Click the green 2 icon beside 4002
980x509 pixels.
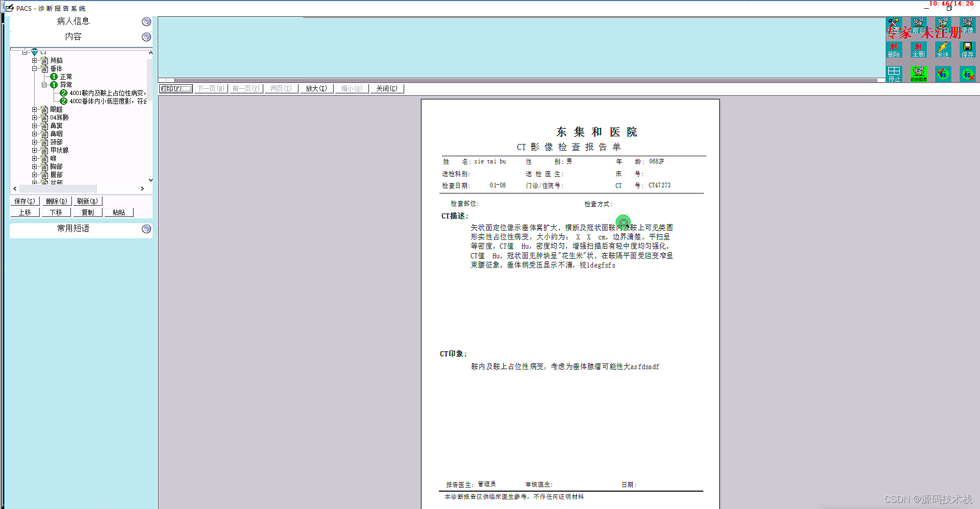(x=63, y=101)
